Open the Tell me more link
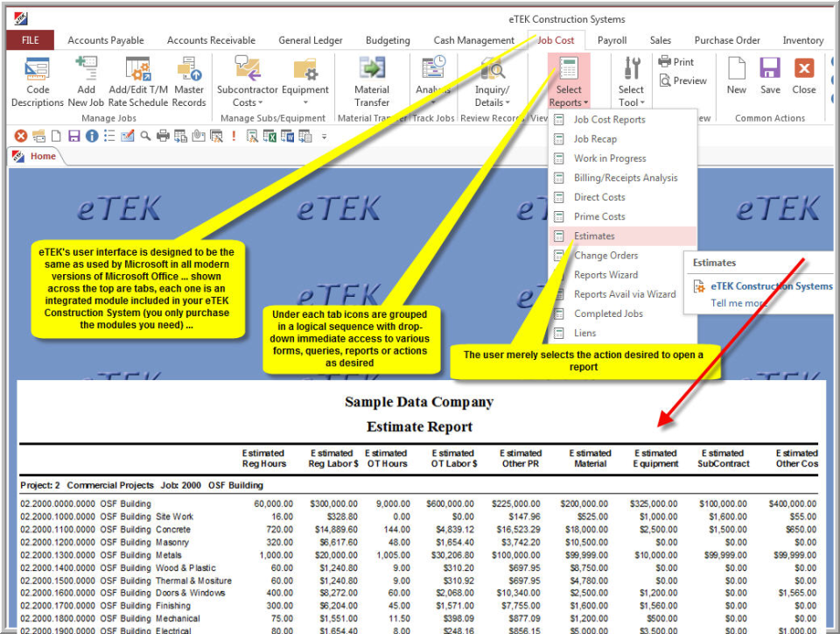The image size is (840, 634). point(738,304)
